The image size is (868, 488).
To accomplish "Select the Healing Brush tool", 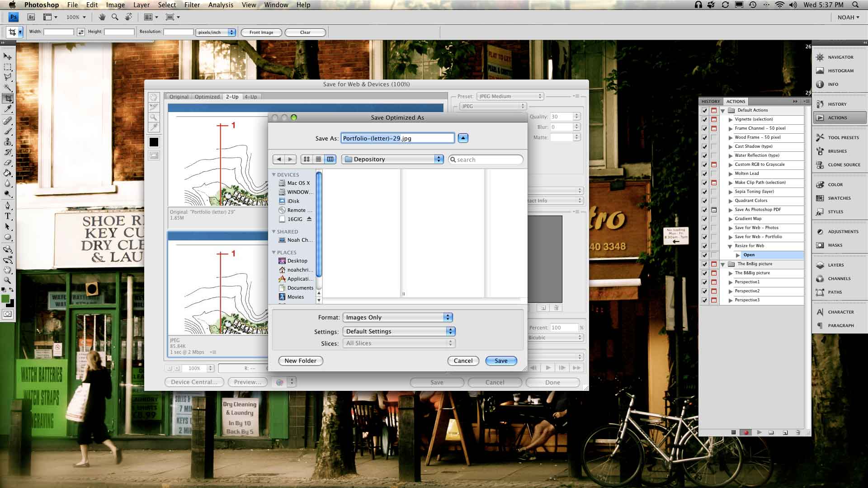I will pos(8,121).
